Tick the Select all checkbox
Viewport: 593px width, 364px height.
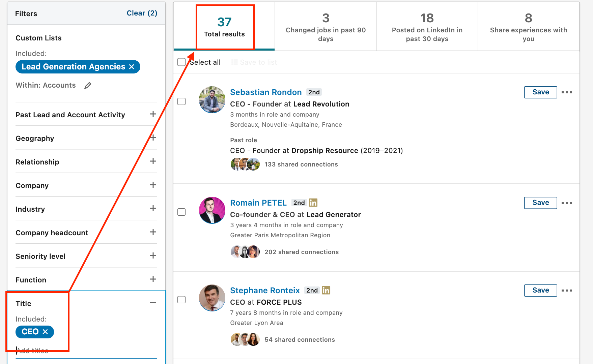181,62
